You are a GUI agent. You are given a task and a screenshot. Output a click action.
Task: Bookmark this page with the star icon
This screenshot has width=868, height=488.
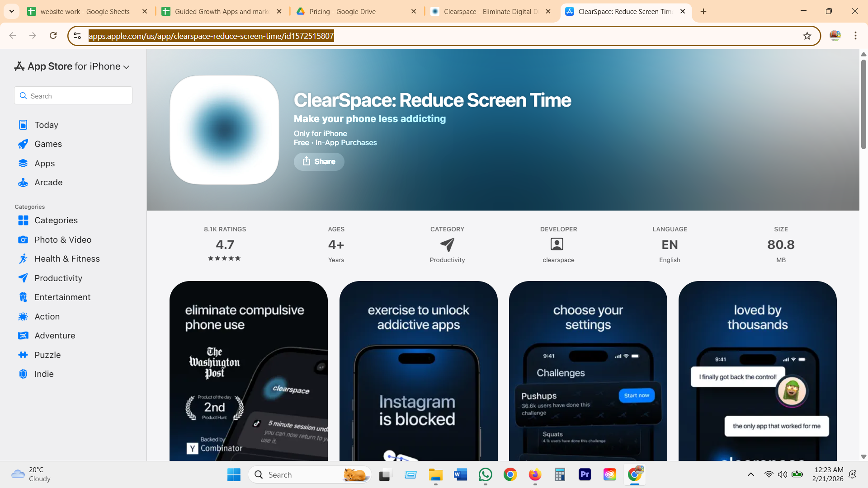[x=807, y=36]
